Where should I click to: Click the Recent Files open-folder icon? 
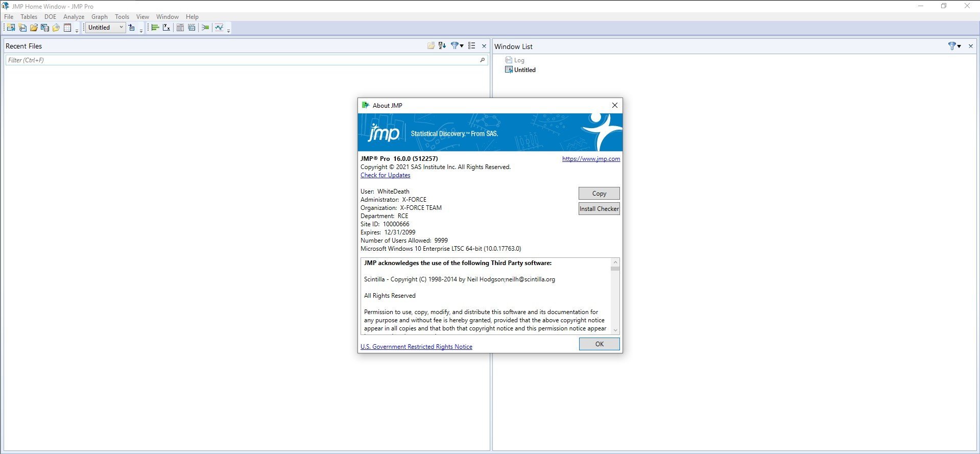click(x=431, y=45)
